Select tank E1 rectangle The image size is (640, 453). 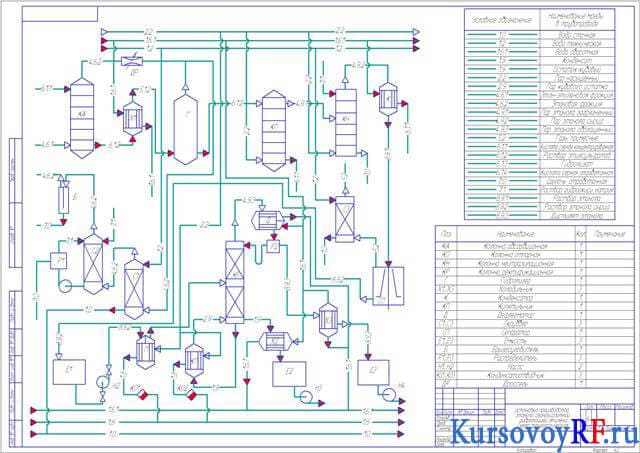69,372
